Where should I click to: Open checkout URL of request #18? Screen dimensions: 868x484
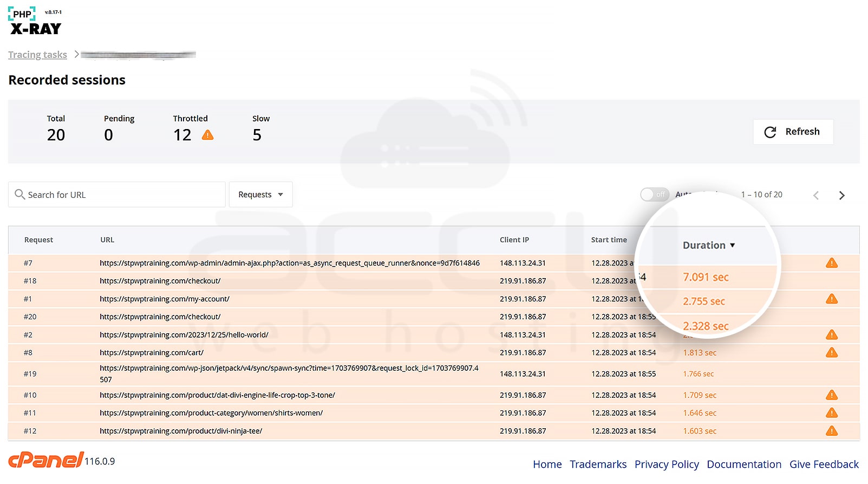coord(160,281)
